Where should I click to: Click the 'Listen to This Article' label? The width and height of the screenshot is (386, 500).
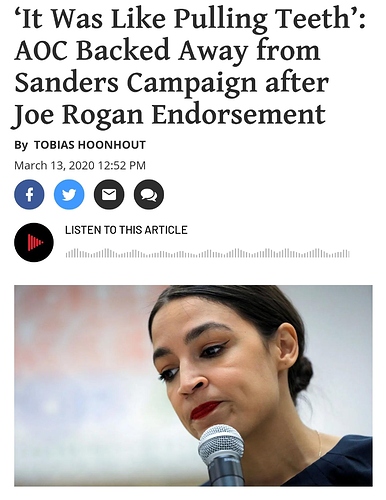pos(126,230)
